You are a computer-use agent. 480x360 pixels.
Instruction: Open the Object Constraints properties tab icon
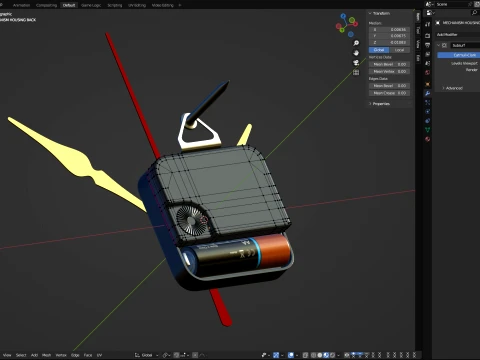pos(428,121)
